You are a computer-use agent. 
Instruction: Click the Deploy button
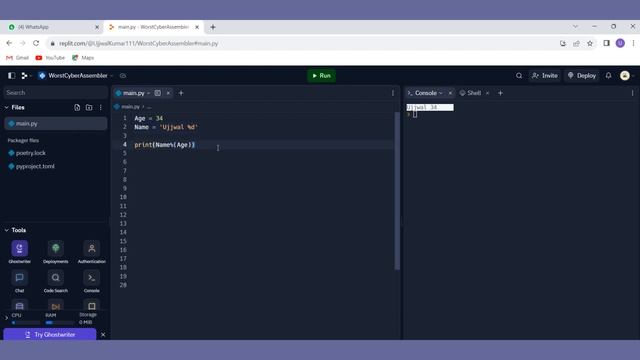tap(582, 76)
